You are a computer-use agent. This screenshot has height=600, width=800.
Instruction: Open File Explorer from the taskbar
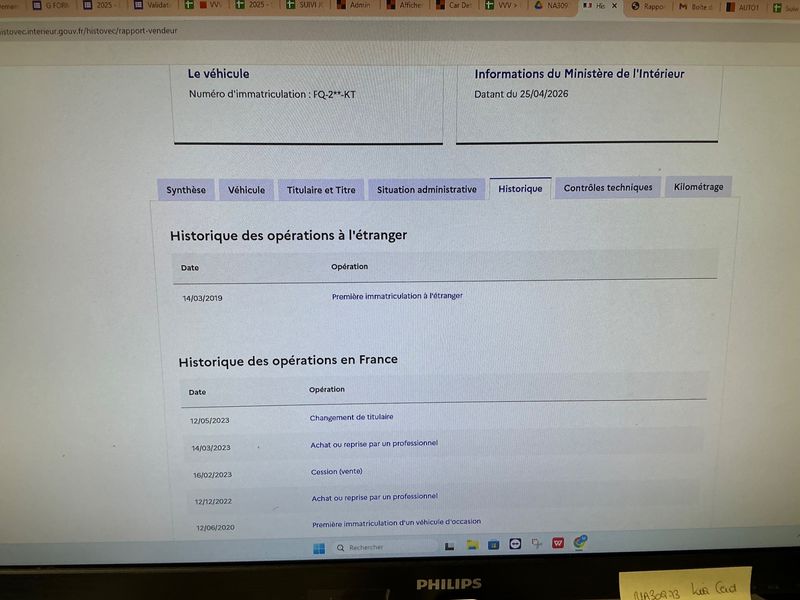click(x=472, y=545)
